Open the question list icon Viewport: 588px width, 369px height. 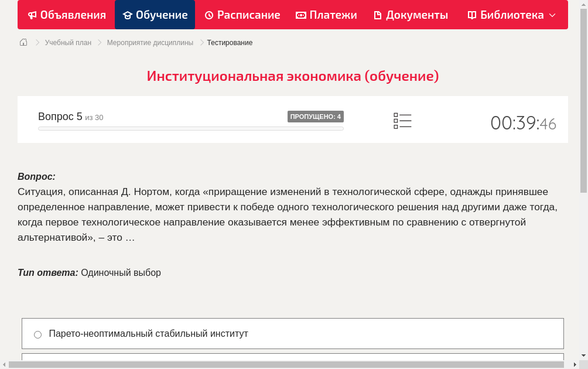point(402,121)
